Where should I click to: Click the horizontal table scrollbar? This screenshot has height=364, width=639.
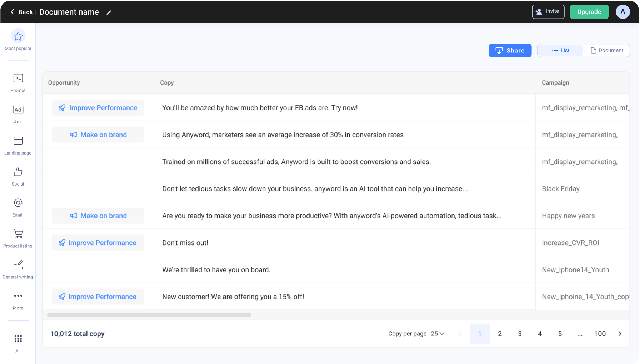click(149, 315)
